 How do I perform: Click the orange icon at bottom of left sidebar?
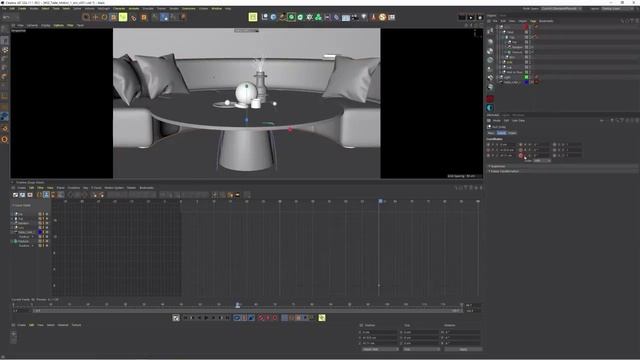(4, 139)
